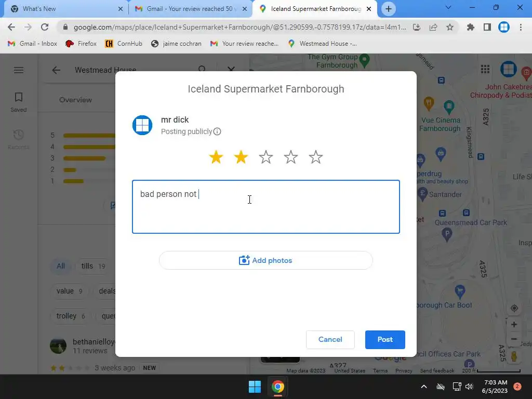Open Google account avatar on map
This screenshot has width=532, height=399.
[x=508, y=69]
